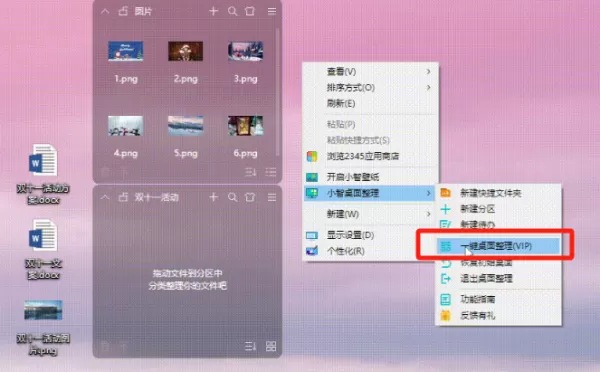Select the 双十一活动方案.docx desktop file
Image resolution: width=600 pixels, height=372 pixels.
tap(43, 174)
